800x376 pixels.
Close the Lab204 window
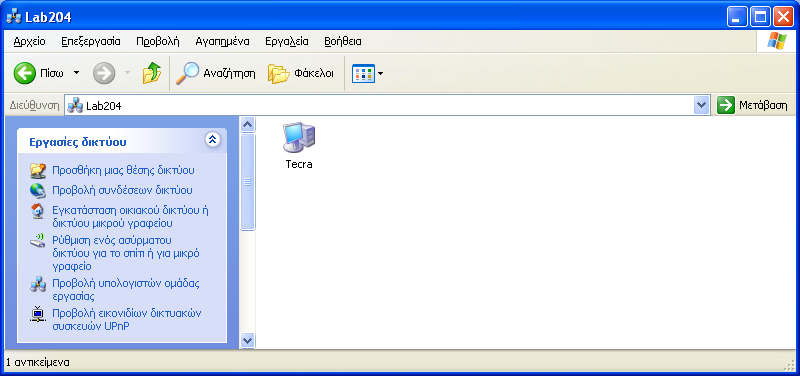click(x=783, y=17)
